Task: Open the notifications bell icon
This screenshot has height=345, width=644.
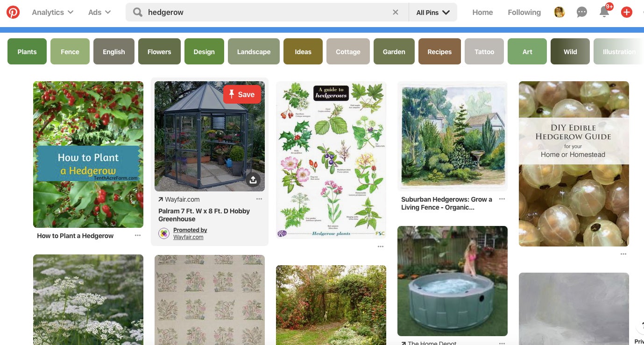Action: [x=604, y=13]
